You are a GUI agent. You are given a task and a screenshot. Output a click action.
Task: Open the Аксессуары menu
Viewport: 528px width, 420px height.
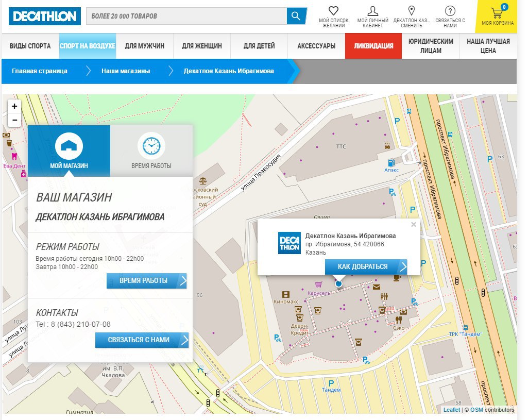click(316, 46)
